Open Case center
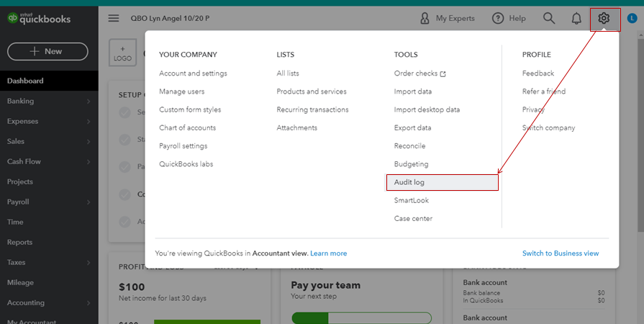644x324 pixels. [x=413, y=218]
